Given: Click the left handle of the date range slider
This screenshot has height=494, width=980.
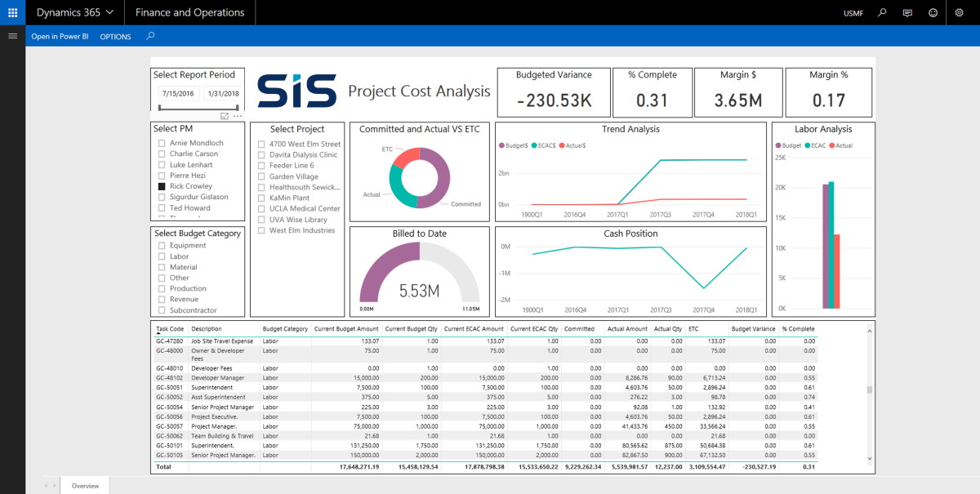Looking at the screenshot, I should click(x=159, y=107).
